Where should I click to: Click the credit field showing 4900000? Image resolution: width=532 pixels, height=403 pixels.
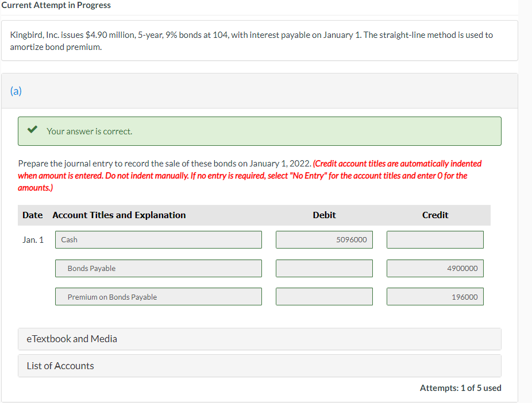(x=435, y=269)
